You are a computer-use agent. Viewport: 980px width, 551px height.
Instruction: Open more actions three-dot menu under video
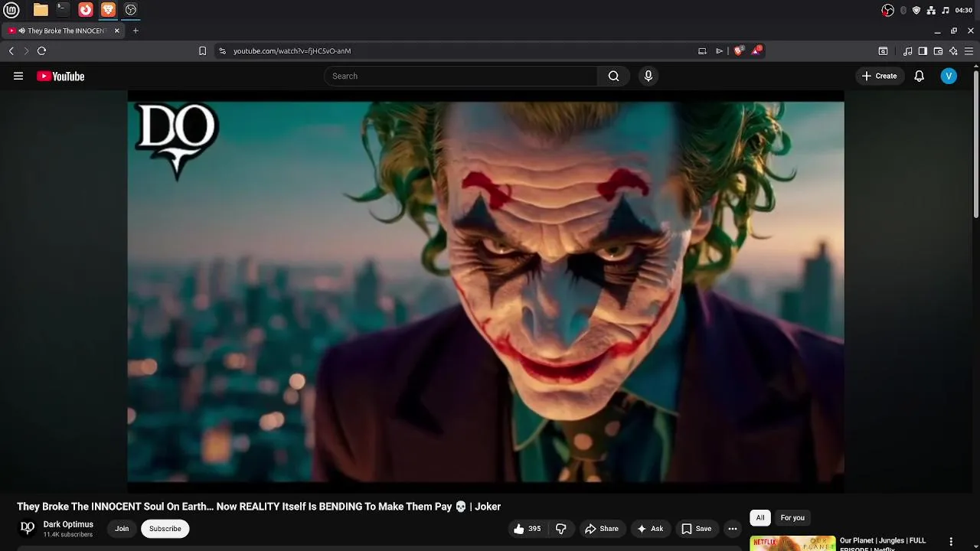click(733, 529)
